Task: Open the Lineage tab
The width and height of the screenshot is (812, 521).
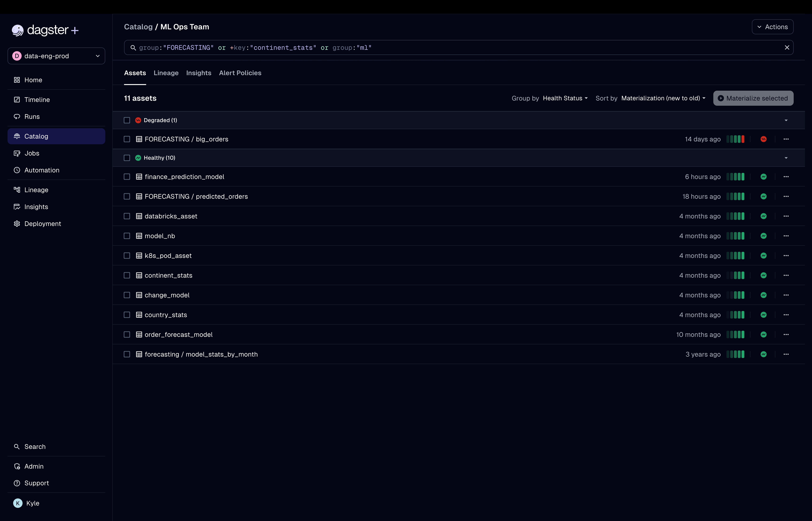Action: tap(166, 73)
